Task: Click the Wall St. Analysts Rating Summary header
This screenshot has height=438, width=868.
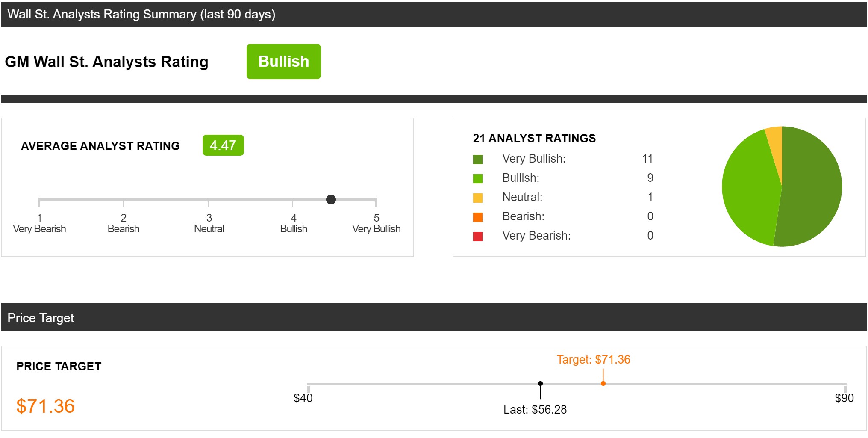Action: (141, 15)
